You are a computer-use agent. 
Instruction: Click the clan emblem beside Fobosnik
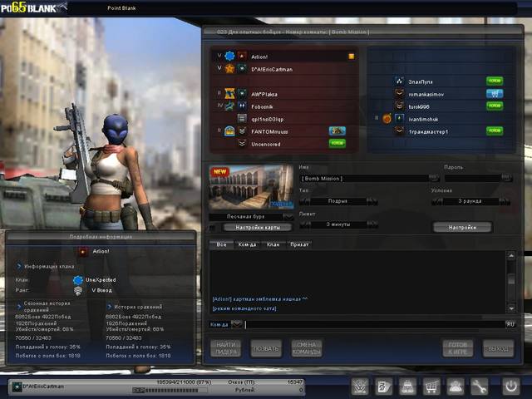pyautogui.click(x=229, y=106)
